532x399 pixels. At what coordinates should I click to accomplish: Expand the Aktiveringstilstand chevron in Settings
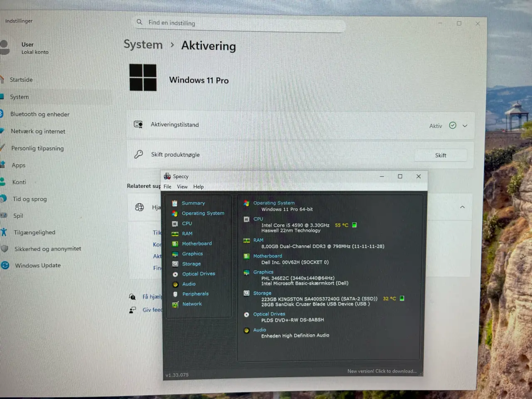(465, 126)
